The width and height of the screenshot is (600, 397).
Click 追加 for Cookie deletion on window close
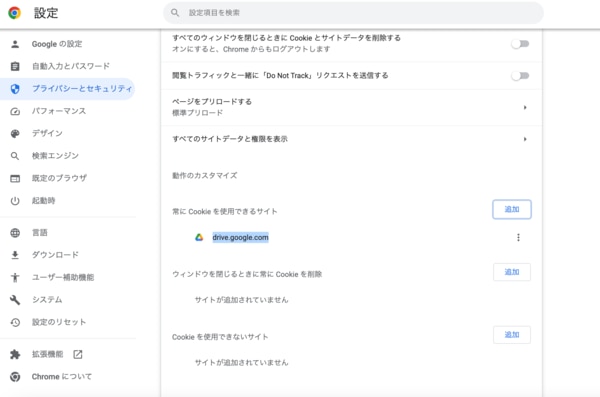512,272
